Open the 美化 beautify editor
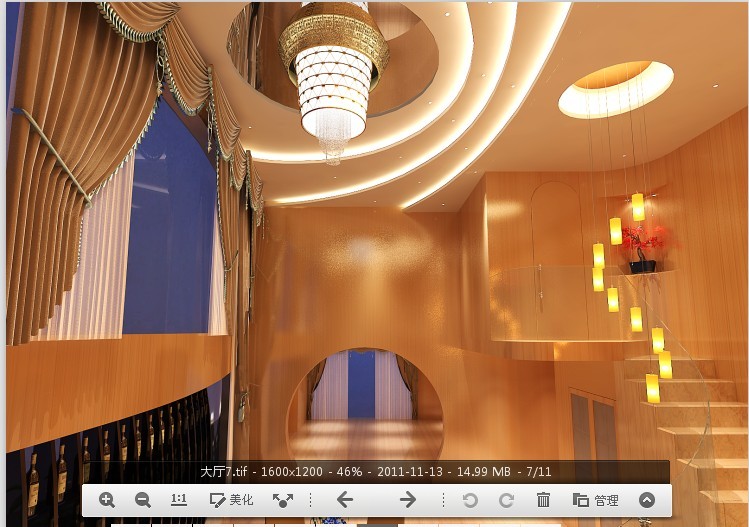Screen dimensions: 749x527 pyautogui.click(x=231, y=500)
